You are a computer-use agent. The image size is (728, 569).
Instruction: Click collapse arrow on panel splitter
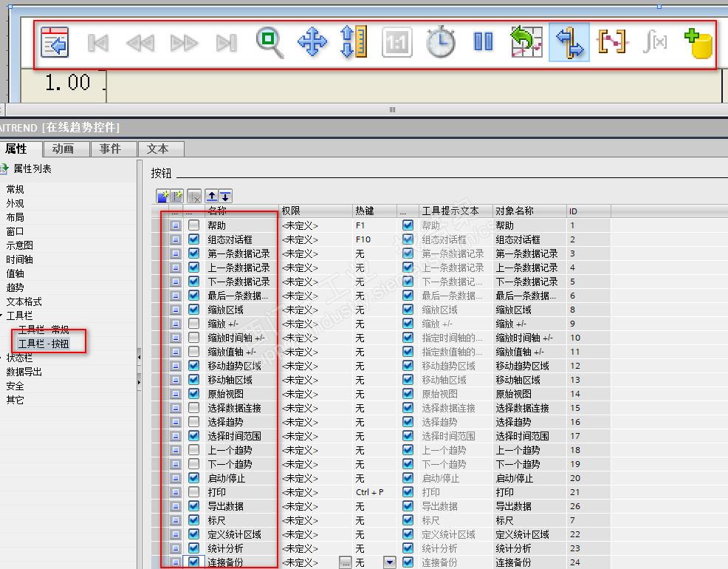tap(140, 358)
